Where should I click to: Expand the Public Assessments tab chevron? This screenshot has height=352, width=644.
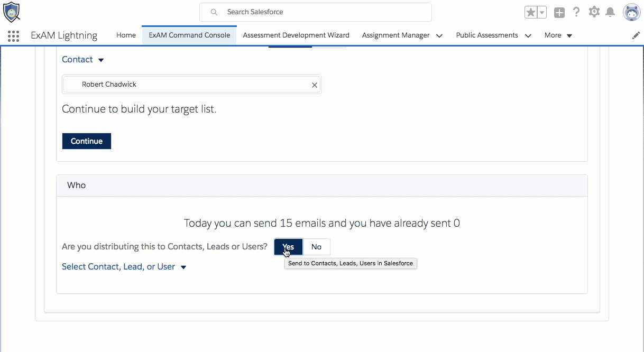coord(528,35)
